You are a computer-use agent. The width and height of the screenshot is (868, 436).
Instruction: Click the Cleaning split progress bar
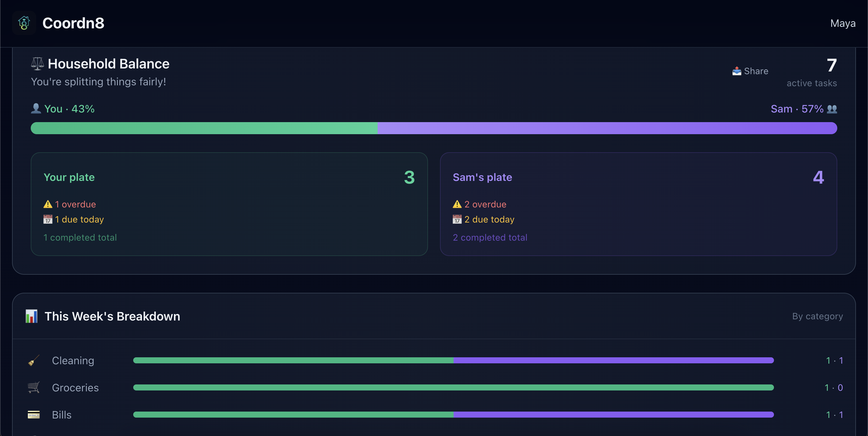coord(454,360)
